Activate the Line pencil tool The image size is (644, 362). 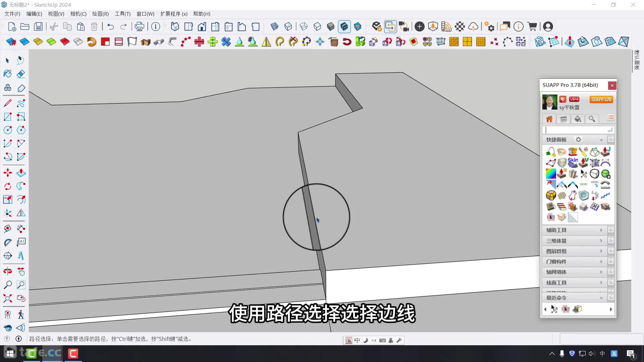[7, 103]
